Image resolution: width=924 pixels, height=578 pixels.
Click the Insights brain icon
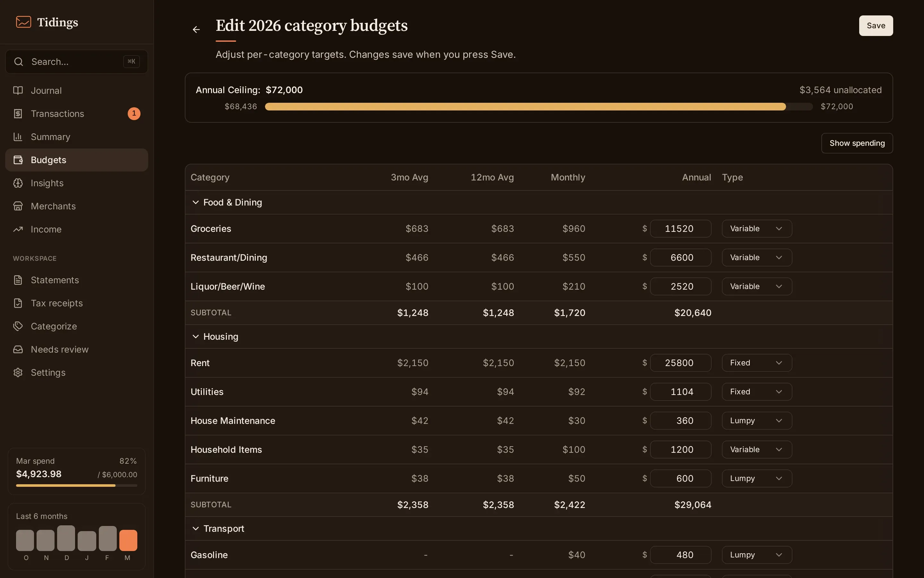click(18, 183)
